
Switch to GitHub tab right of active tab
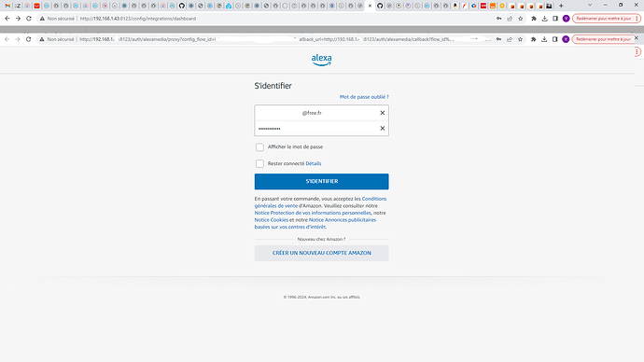(x=380, y=6)
